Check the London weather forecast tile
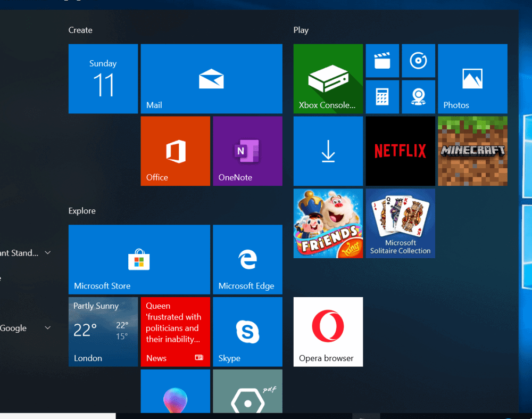Screen dimensions: 532x419 pos(103,332)
